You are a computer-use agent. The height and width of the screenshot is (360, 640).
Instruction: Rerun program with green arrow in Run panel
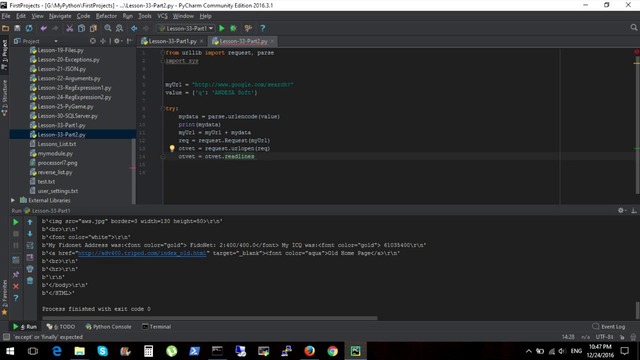click(x=16, y=222)
